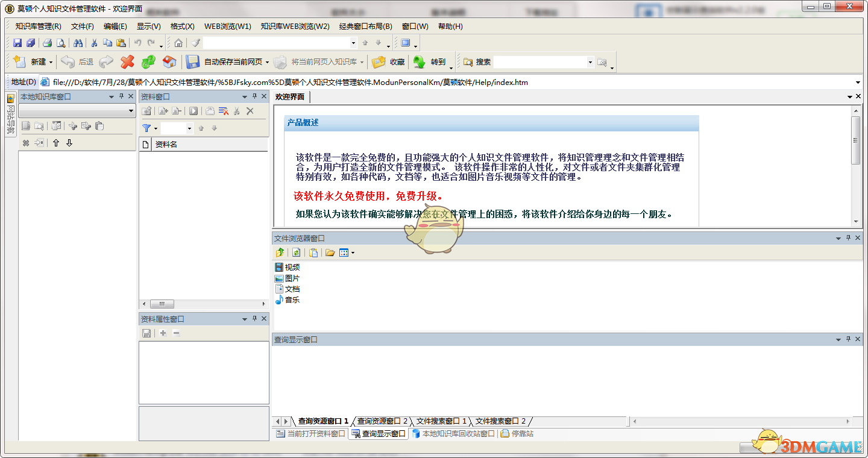Image resolution: width=868 pixels, height=458 pixels.
Task: Toggle the pin on 查询显示窗口 panel
Action: tap(848, 339)
